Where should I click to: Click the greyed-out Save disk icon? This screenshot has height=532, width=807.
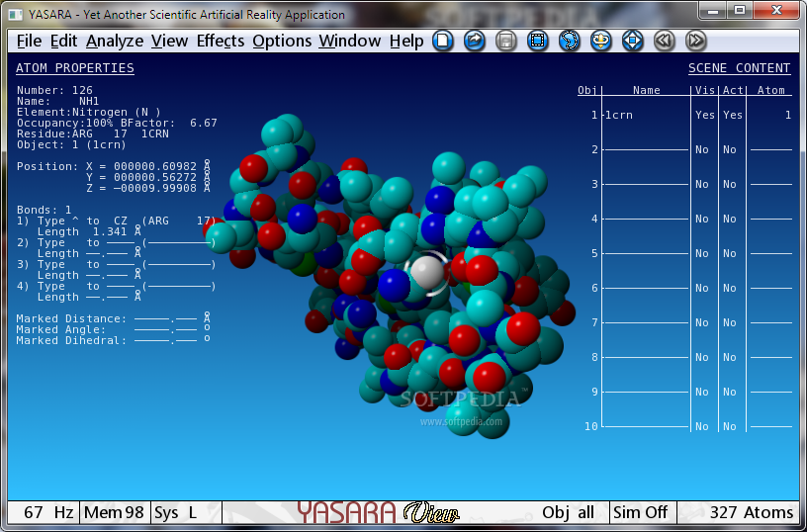[x=506, y=41]
